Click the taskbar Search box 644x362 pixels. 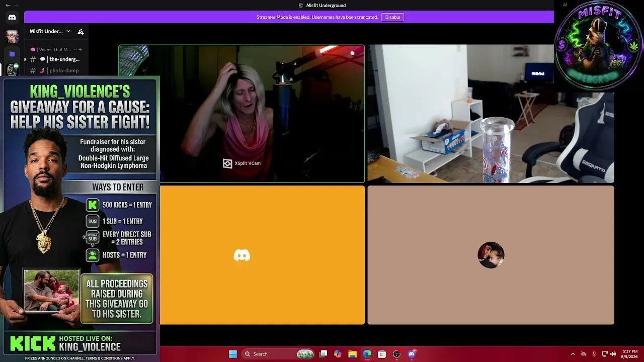277,354
